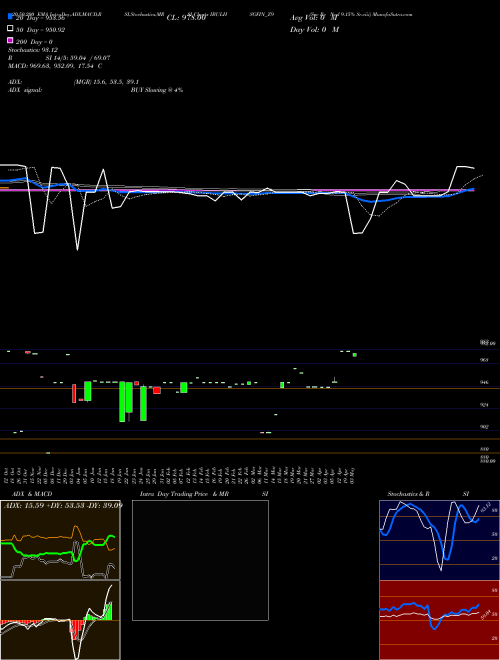Click the 'Stochastics & R SI' panel title
The height and width of the screenshot is (660, 500).
point(428,494)
